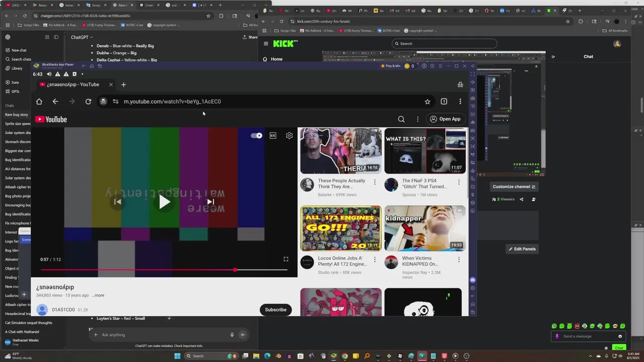Go back in BlueStacks mobile browser
644x362 pixels.
(55, 102)
